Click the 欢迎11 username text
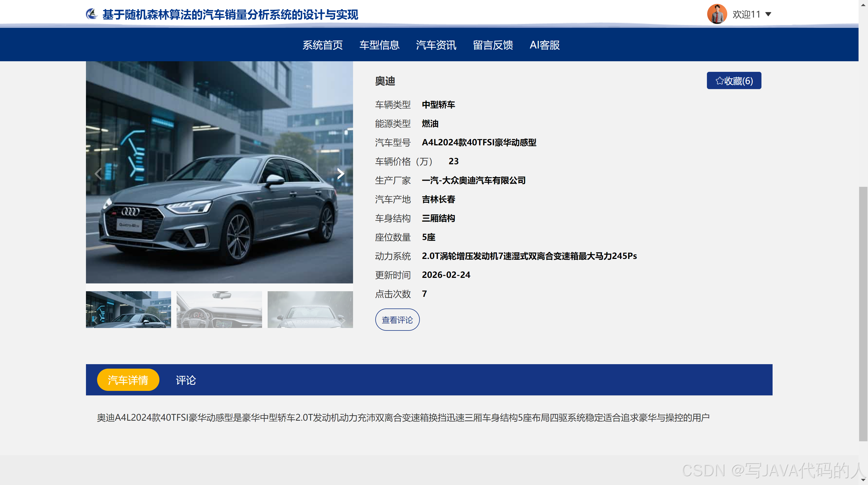This screenshot has width=868, height=485. [746, 14]
